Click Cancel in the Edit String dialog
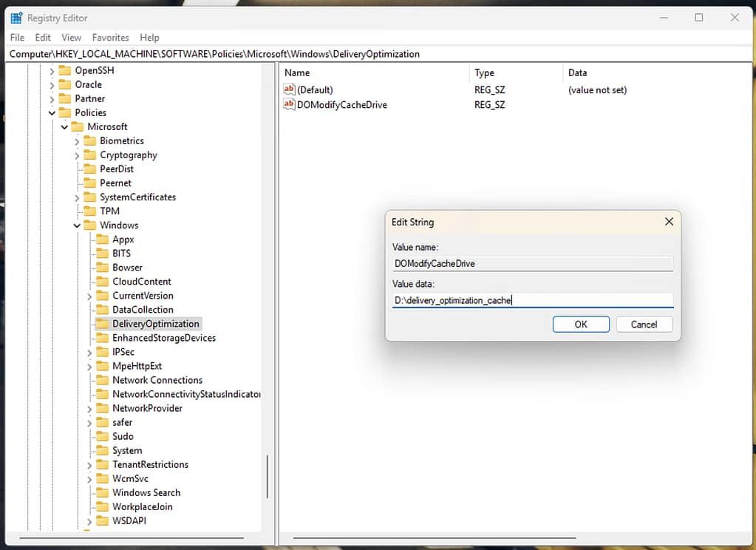The image size is (756, 550). [x=644, y=324]
